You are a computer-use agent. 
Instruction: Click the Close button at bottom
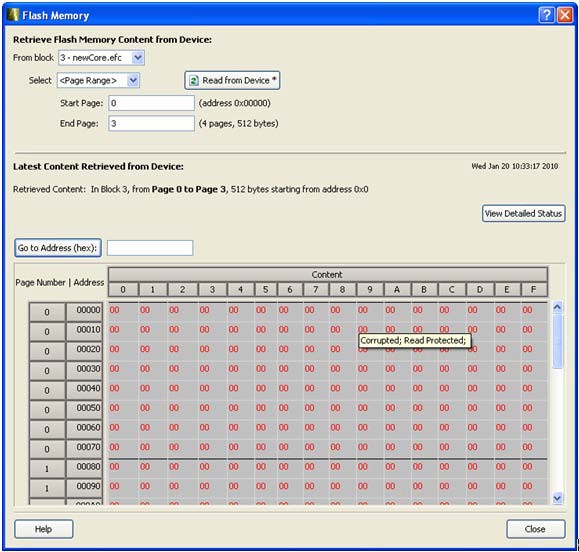click(535, 529)
